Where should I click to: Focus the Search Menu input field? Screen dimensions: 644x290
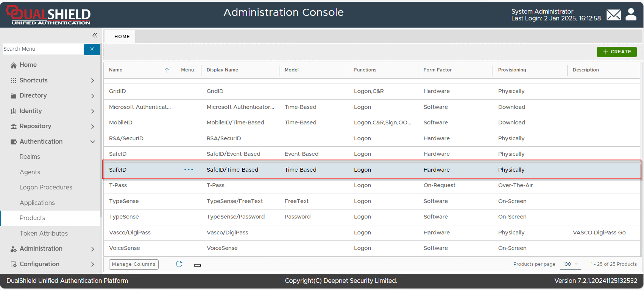[x=42, y=49]
